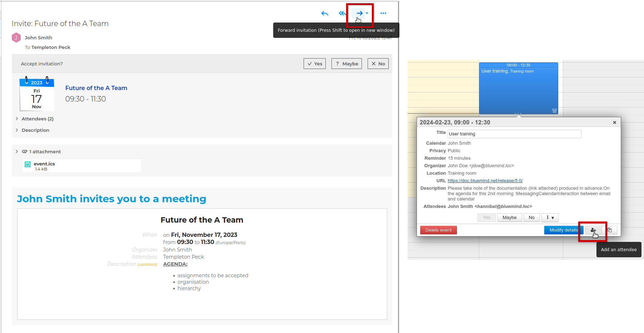
Task: Click the Reply all double-arrow icon
Action: (x=342, y=14)
